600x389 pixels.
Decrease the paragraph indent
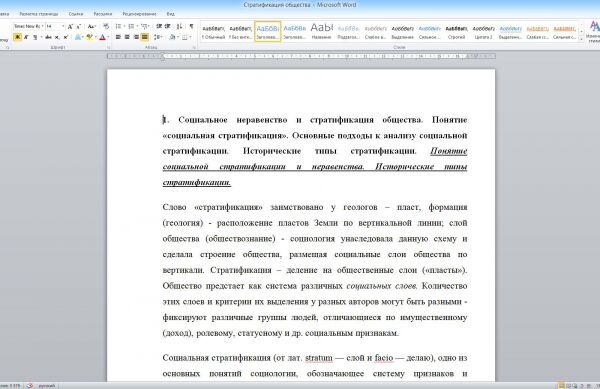[x=159, y=26]
